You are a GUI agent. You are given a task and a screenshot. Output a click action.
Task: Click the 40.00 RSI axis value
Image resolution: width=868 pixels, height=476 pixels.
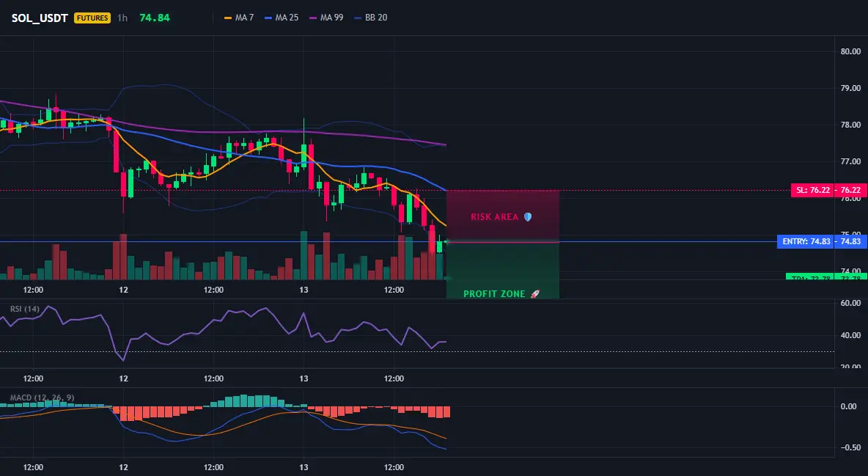(850, 335)
